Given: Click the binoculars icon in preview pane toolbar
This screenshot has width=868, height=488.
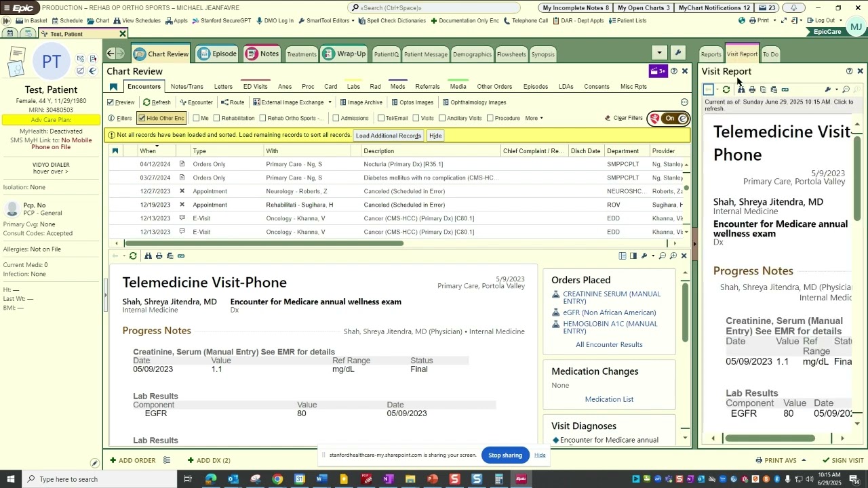Looking at the screenshot, I should click(x=148, y=256).
